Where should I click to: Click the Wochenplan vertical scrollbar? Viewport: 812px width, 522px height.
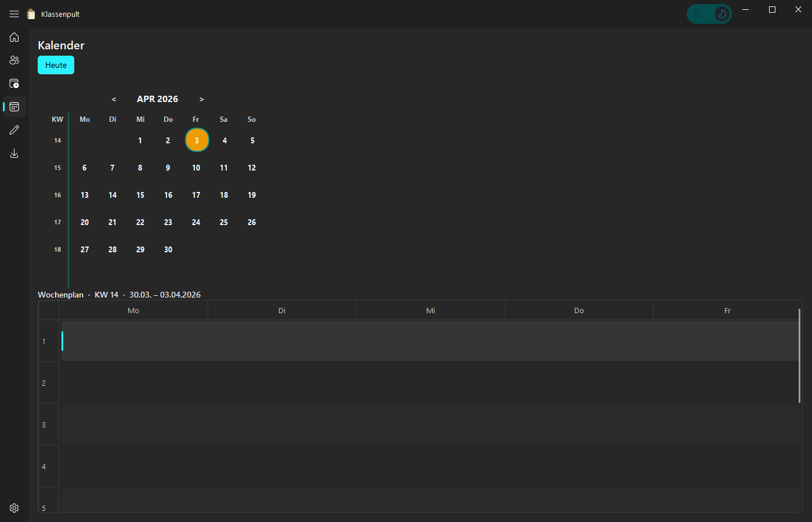click(x=799, y=356)
